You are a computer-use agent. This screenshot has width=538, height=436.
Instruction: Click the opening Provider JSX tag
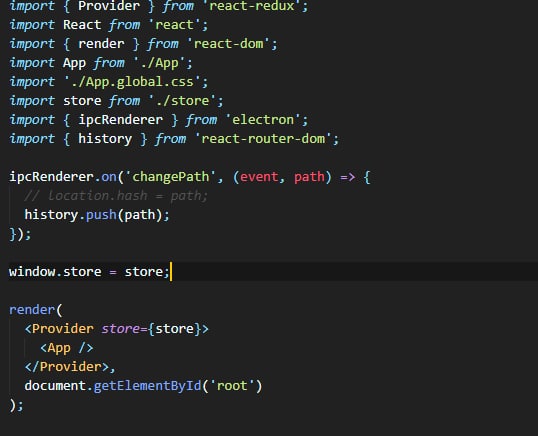click(x=116, y=329)
